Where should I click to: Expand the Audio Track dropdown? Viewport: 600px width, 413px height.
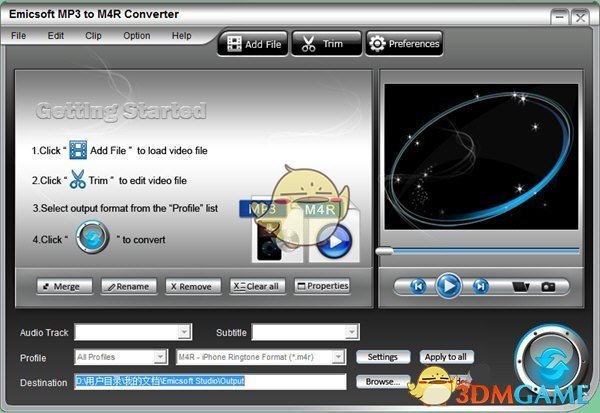pyautogui.click(x=184, y=332)
